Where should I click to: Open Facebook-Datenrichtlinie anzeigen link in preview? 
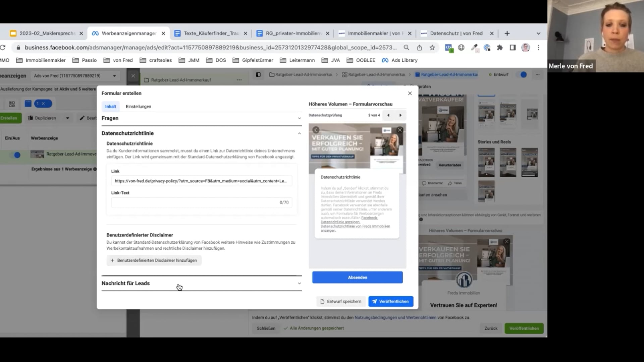pyautogui.click(x=349, y=220)
